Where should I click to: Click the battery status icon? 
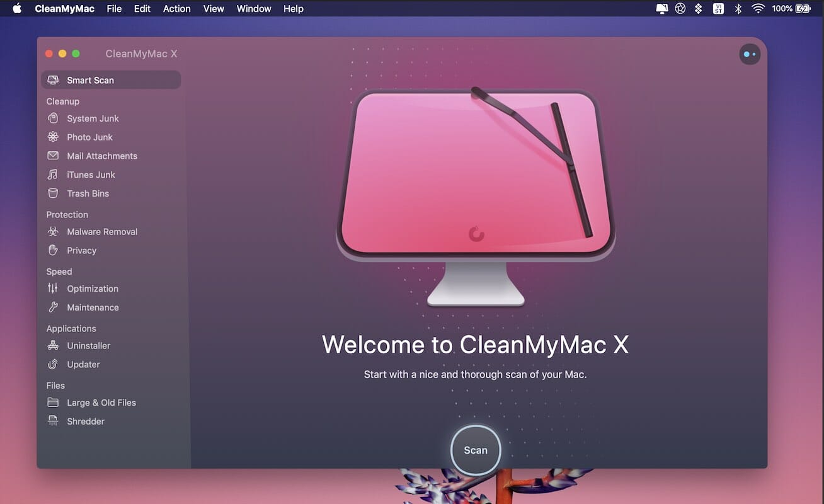point(803,9)
